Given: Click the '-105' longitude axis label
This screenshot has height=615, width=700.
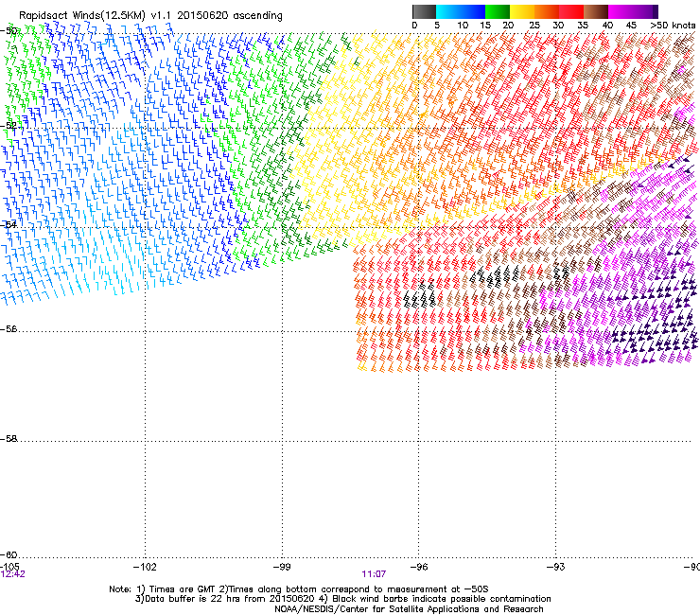Looking at the screenshot, I should [x=9, y=567].
